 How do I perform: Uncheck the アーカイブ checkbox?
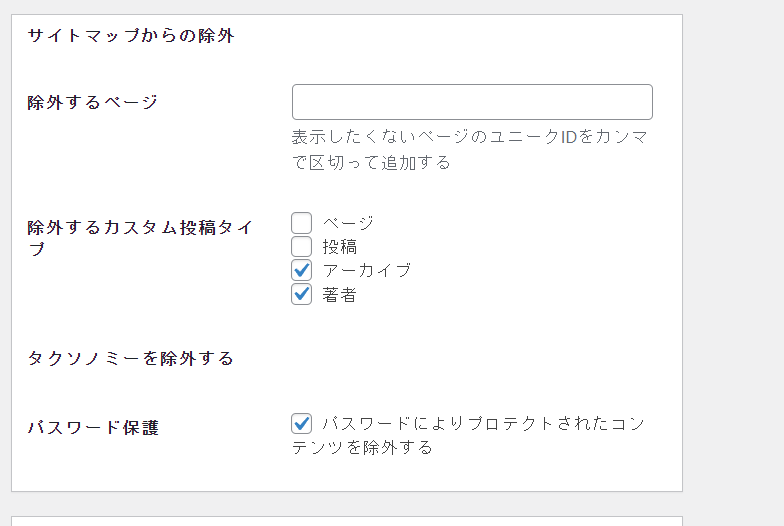pyautogui.click(x=302, y=270)
